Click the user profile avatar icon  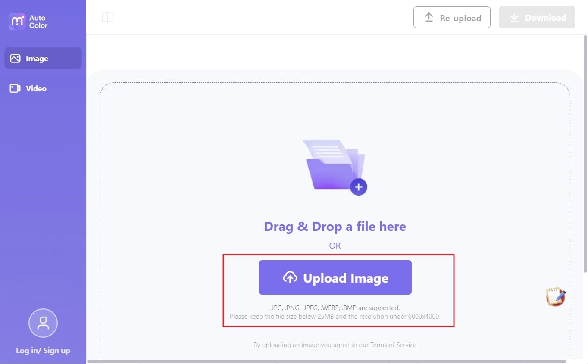coord(43,323)
